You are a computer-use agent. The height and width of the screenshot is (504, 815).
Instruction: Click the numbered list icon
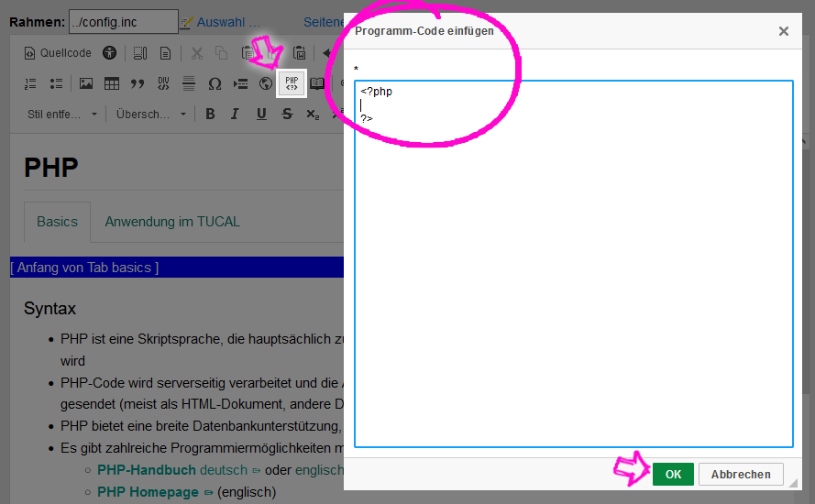pyautogui.click(x=30, y=83)
